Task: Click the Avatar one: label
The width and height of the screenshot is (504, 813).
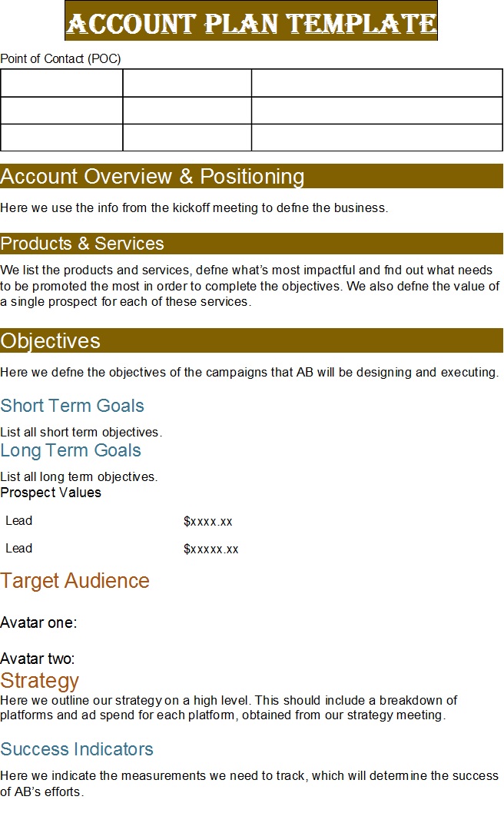Action: (38, 622)
